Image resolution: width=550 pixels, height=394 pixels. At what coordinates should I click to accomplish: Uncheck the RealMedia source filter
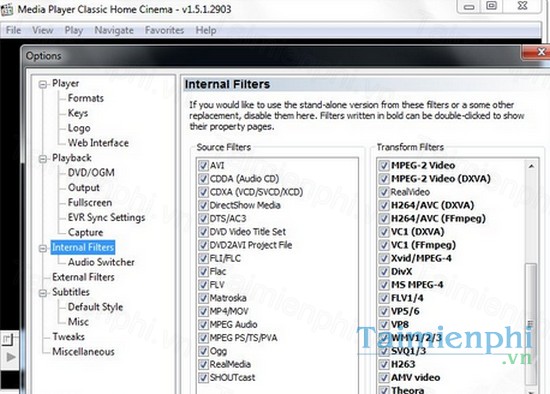tap(203, 365)
